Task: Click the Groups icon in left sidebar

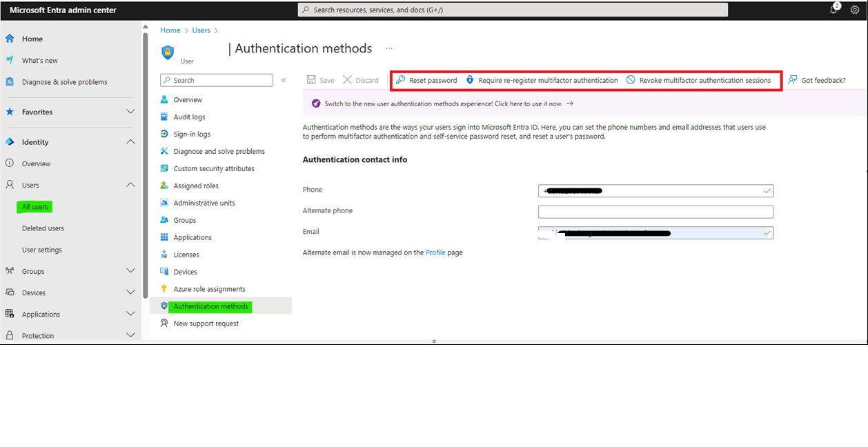Action: coord(10,271)
